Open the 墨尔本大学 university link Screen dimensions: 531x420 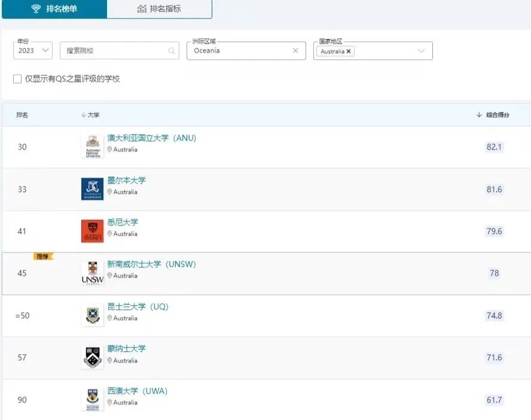(126, 181)
